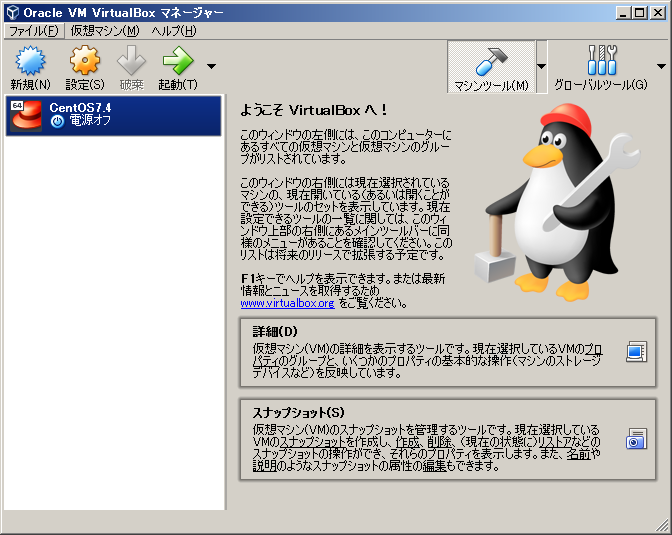The height and width of the screenshot is (535, 672).
Task: Click the スナップショット(S) snapshot tool panel
Action: [448, 439]
